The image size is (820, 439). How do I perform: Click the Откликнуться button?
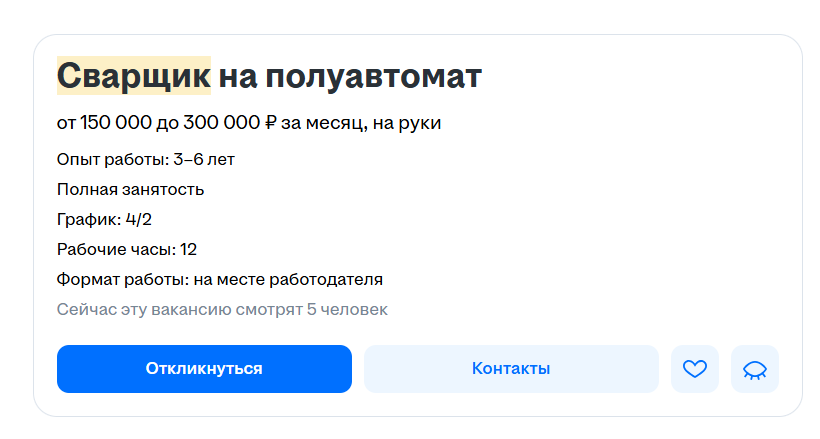204,369
